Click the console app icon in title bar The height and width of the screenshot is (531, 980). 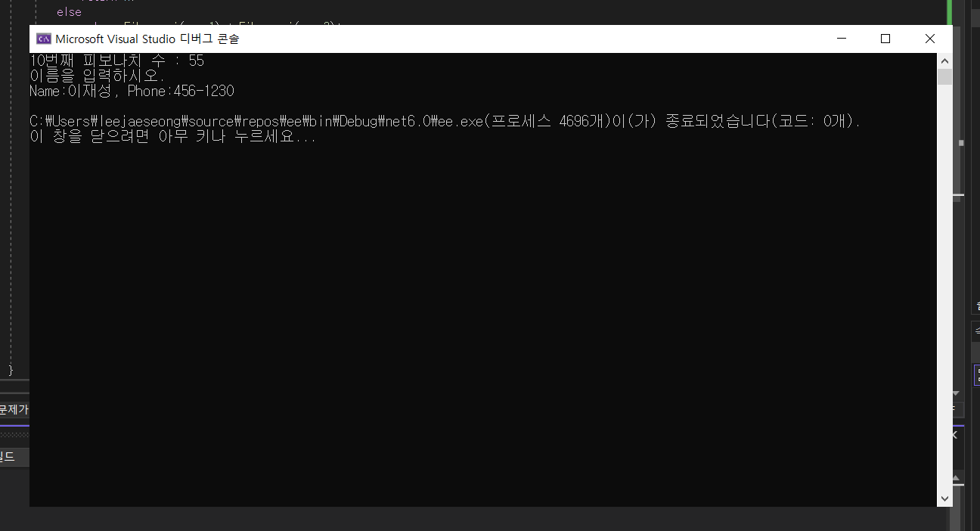[x=44, y=39]
